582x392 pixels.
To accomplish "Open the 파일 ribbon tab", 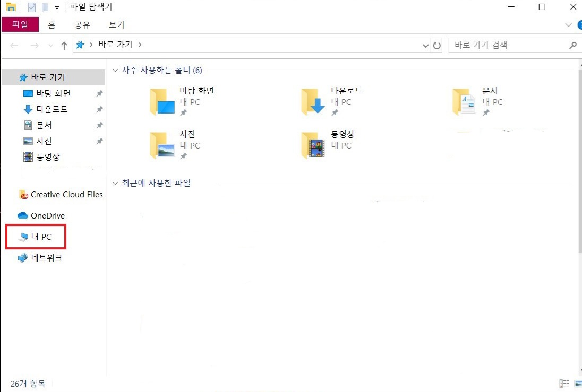I will (20, 24).
